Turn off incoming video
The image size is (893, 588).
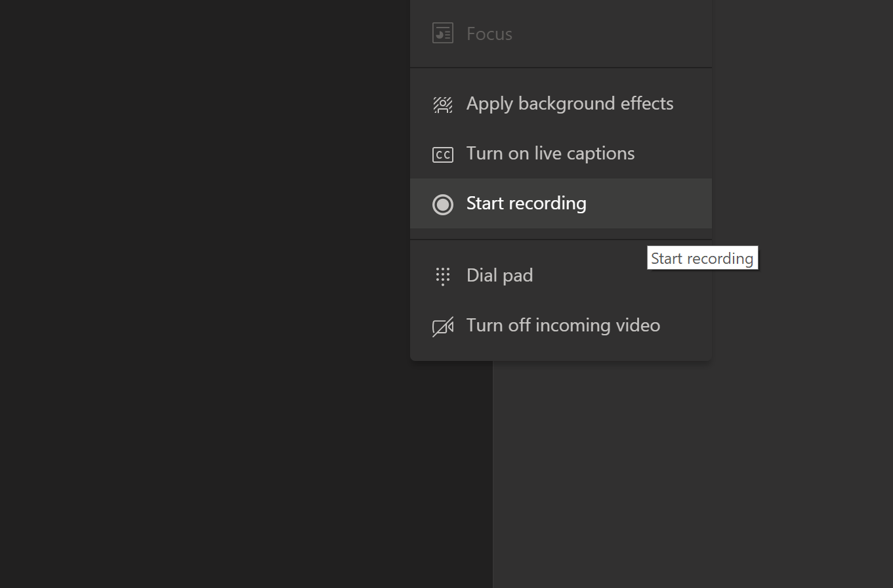562,325
